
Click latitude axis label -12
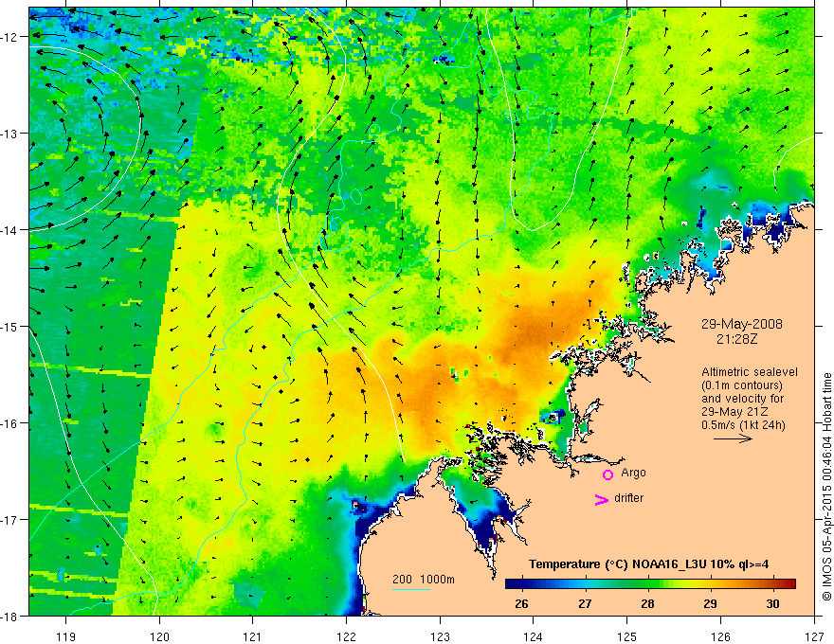[x=9, y=37]
